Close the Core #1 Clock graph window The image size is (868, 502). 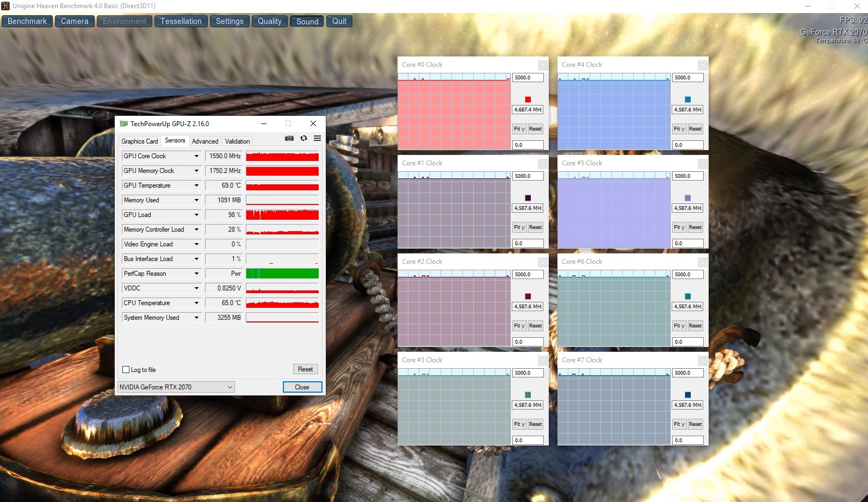click(x=542, y=164)
